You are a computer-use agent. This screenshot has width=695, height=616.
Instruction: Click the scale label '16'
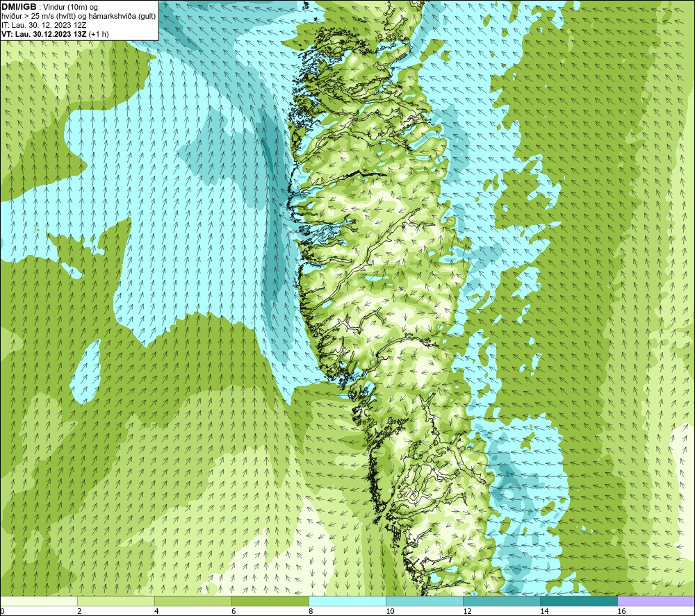pyautogui.click(x=621, y=611)
